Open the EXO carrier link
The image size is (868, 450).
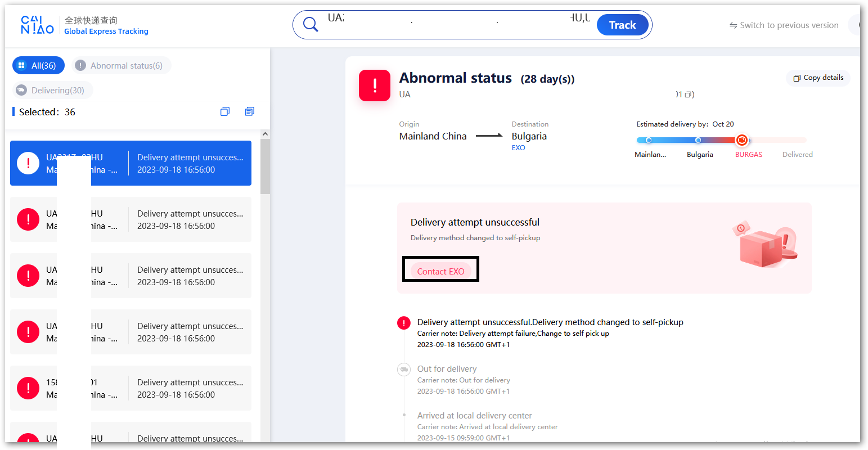click(x=518, y=148)
